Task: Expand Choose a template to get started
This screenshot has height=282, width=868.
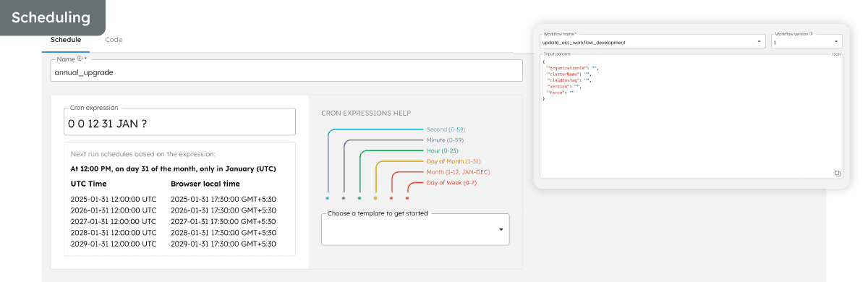Action: pos(415,229)
